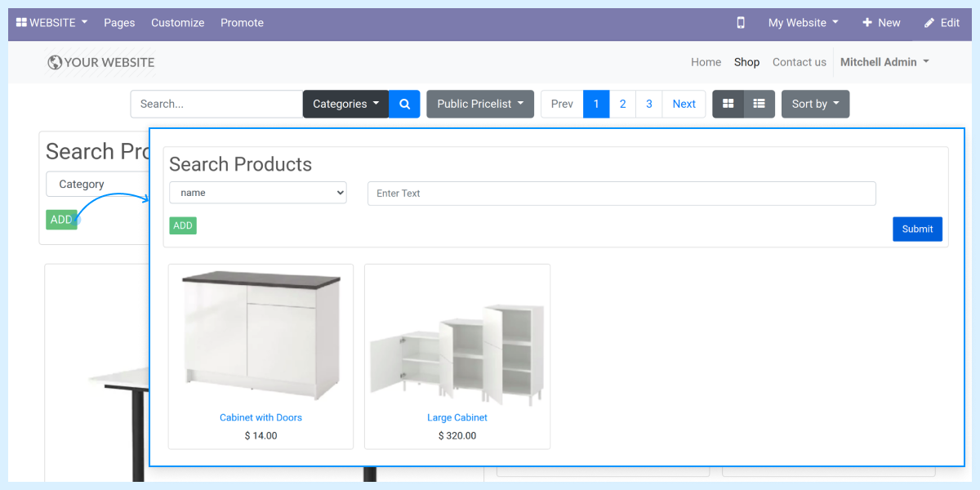This screenshot has height=490, width=980.
Task: Click inside the Enter Text field
Action: pyautogui.click(x=621, y=193)
